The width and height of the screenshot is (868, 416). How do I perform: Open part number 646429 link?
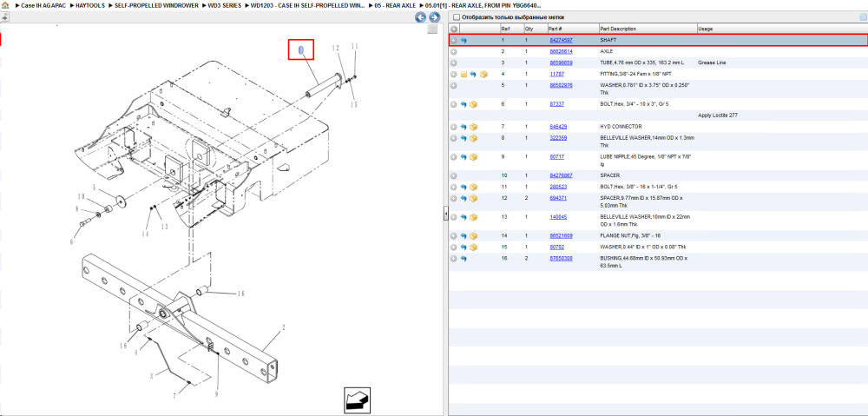click(558, 127)
